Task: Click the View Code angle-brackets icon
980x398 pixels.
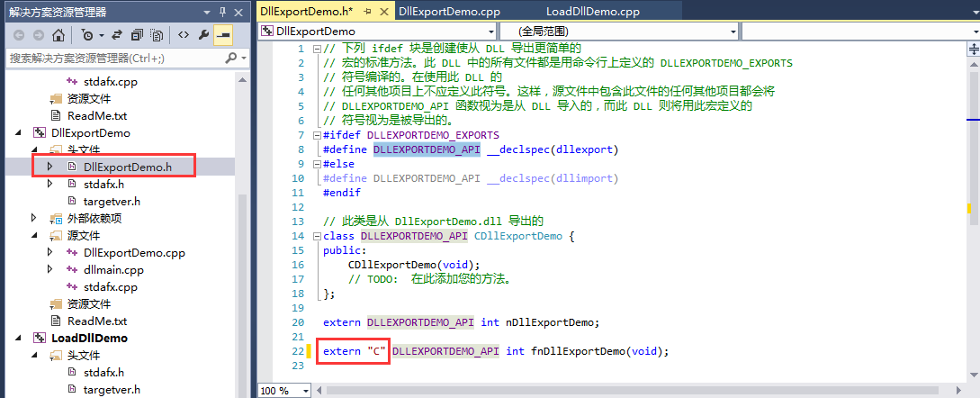Action: [183, 35]
